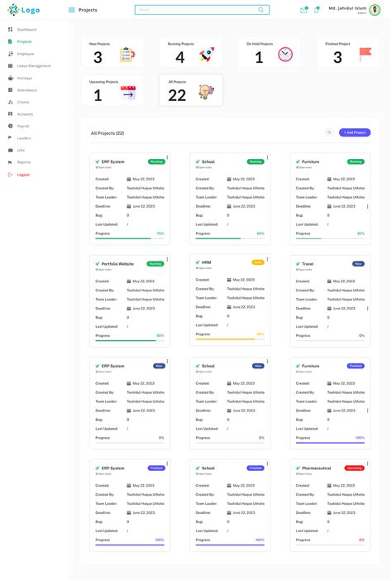The width and height of the screenshot is (392, 581).
Task: Open three-dot menu on Pharmaceutical card
Action: [367, 463]
